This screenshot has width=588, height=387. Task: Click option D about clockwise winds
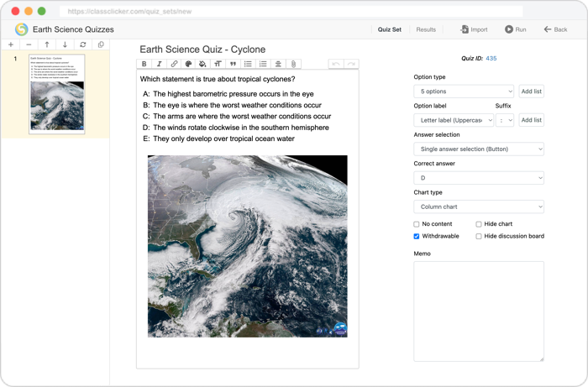click(235, 128)
